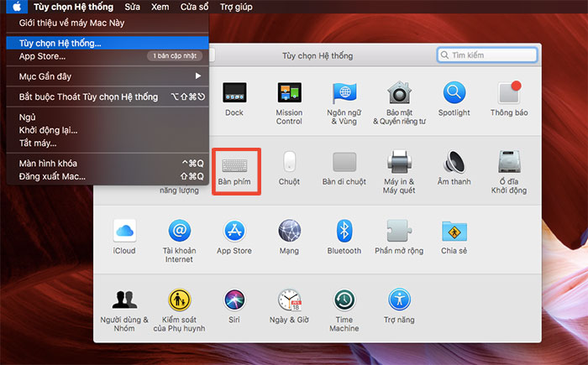
Task: Select Màn hình khóa lock screen
Action: [108, 164]
